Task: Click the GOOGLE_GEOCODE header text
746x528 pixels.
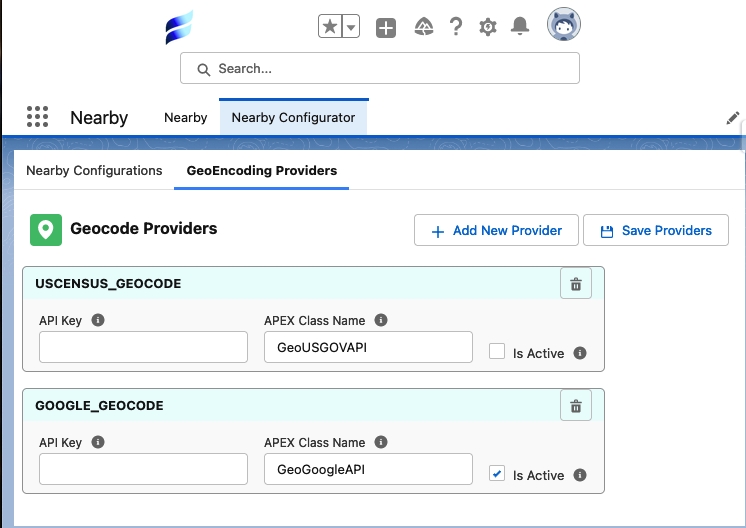Action: pos(99,405)
